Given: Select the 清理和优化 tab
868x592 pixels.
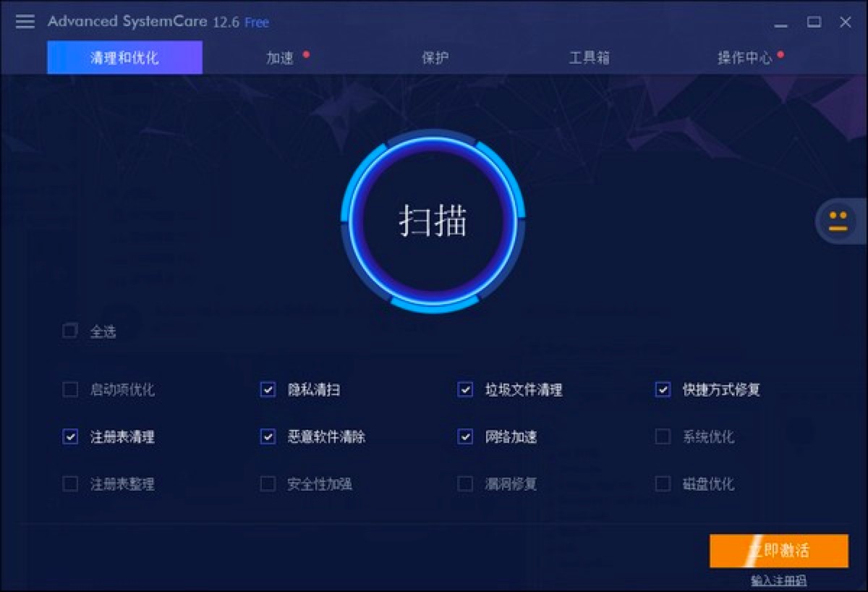Looking at the screenshot, I should click(124, 57).
